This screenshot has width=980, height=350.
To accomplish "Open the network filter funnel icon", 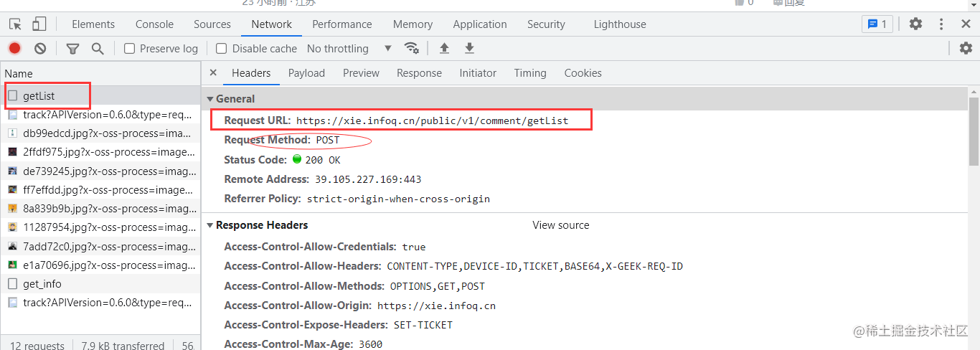I will (x=72, y=49).
